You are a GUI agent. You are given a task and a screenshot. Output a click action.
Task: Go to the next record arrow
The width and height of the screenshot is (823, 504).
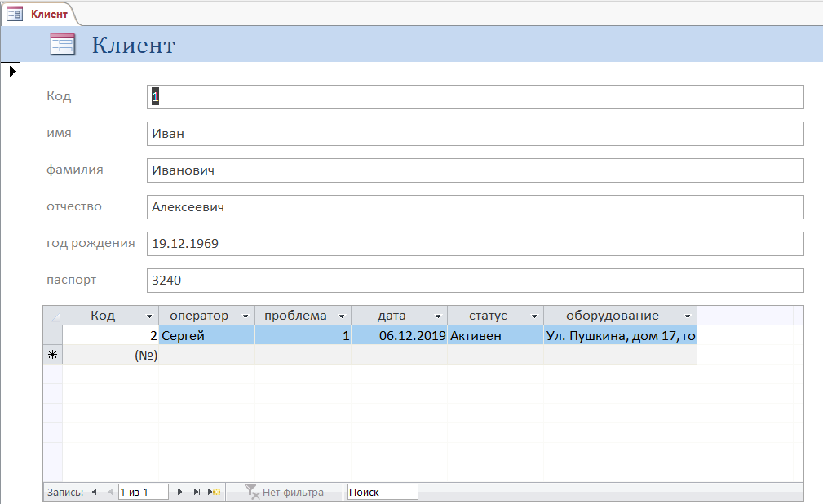pos(179,492)
